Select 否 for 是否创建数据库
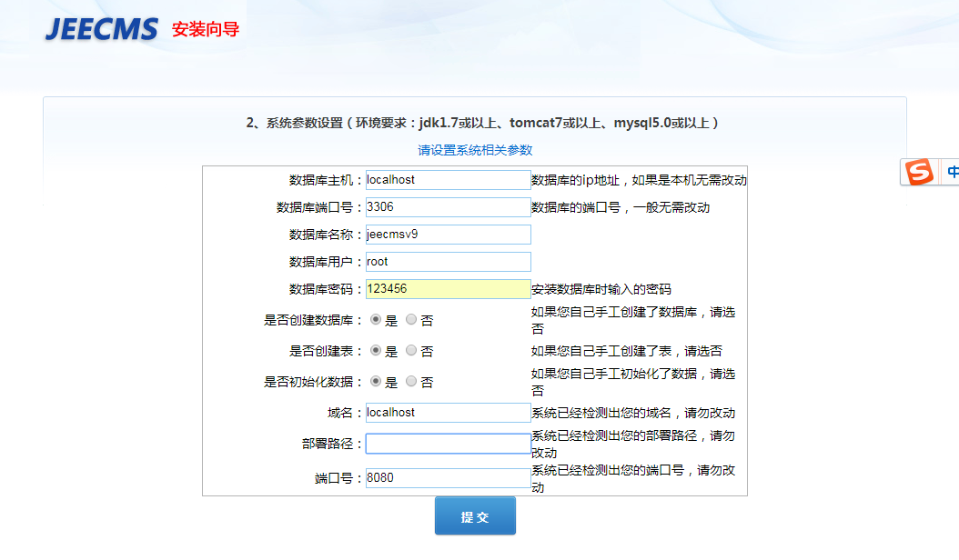This screenshot has width=959, height=560. 411,319
